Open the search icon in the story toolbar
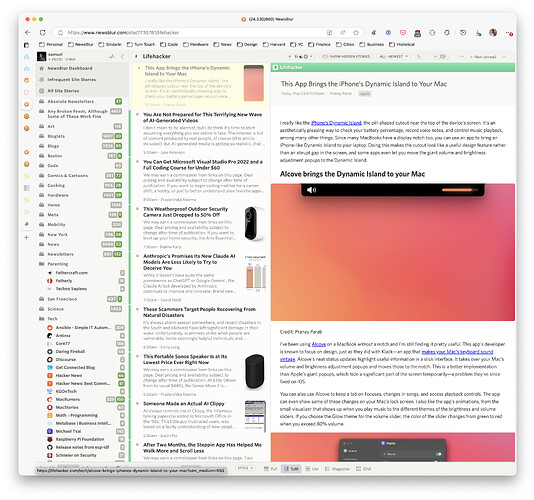The image size is (534, 500). point(420,57)
